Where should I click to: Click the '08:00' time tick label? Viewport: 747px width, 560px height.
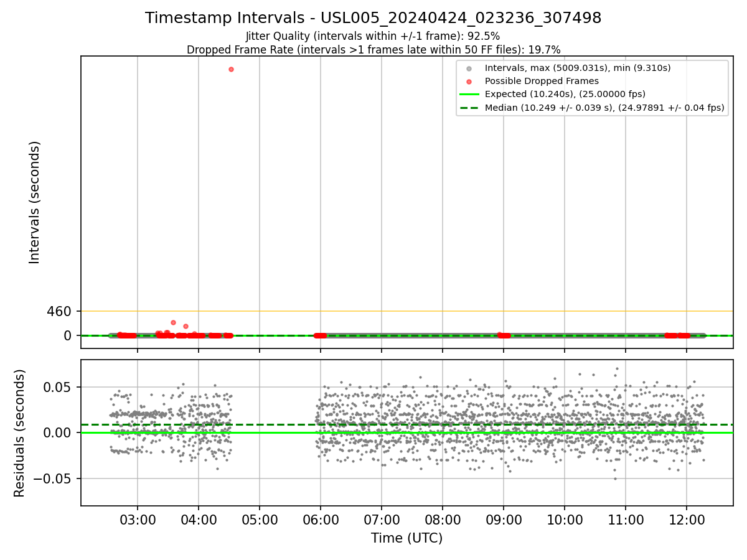coord(443,519)
